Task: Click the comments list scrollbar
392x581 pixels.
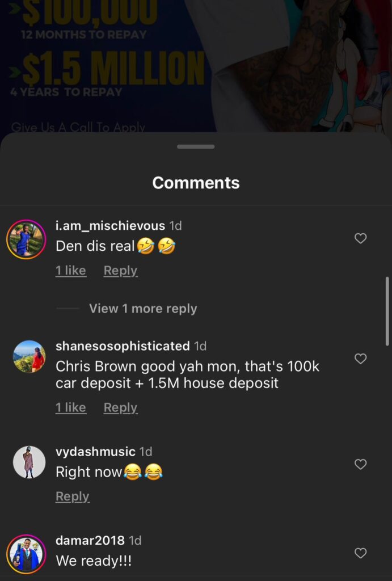Action: [387, 311]
